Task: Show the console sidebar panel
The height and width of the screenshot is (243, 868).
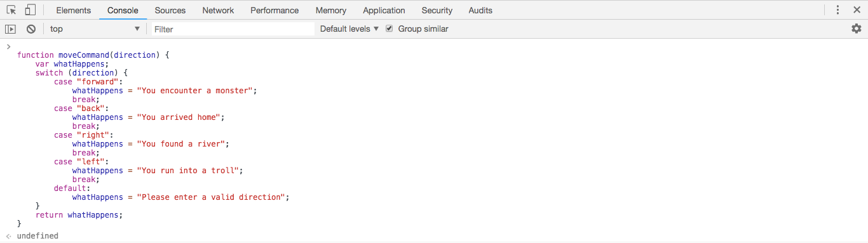Action: [x=10, y=29]
